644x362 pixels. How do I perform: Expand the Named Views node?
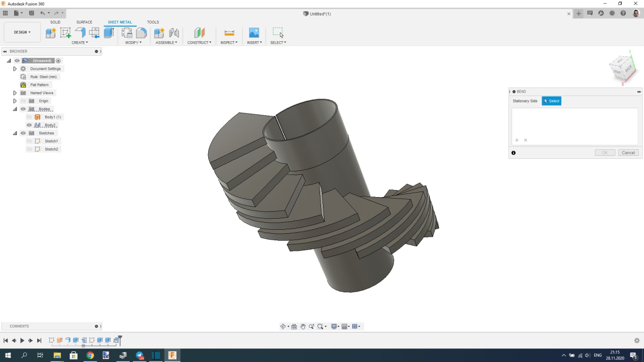(15, 93)
